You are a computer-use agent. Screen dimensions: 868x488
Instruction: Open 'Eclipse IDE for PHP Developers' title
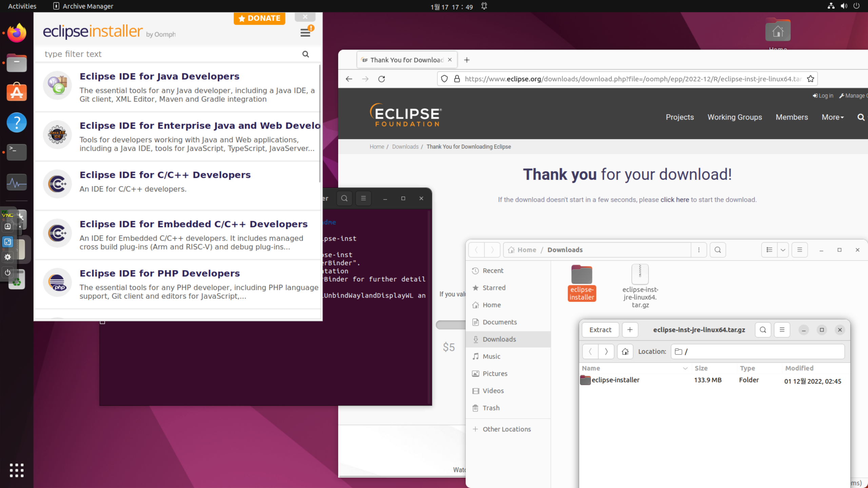pos(160,273)
